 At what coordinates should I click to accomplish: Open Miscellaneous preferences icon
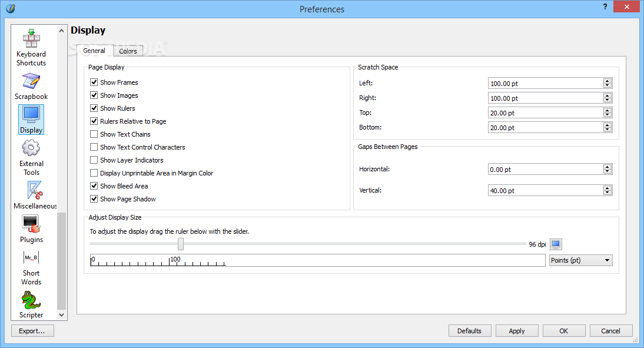[x=35, y=190]
